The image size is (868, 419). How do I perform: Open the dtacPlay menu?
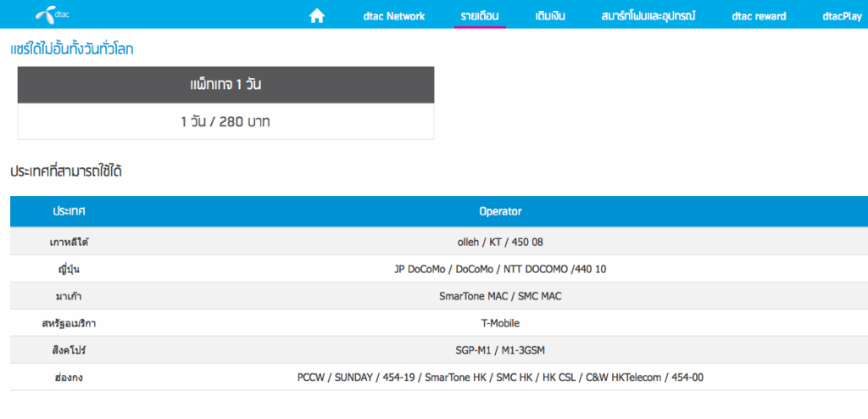tap(842, 16)
